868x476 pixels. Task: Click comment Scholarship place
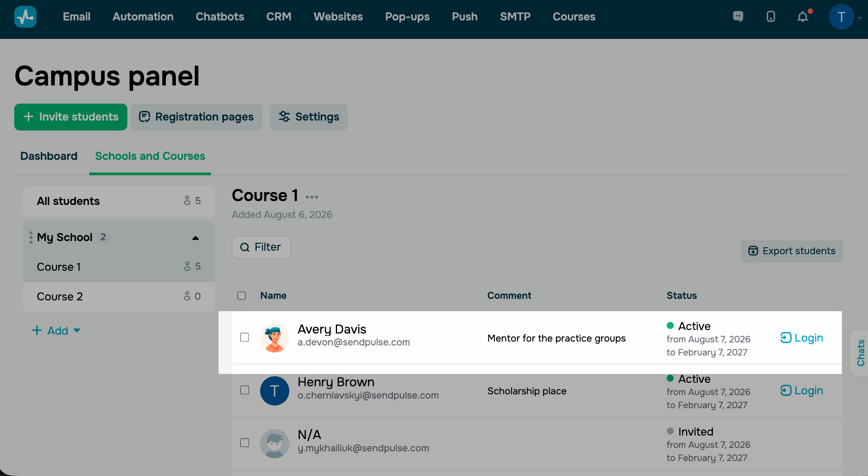[x=527, y=391]
